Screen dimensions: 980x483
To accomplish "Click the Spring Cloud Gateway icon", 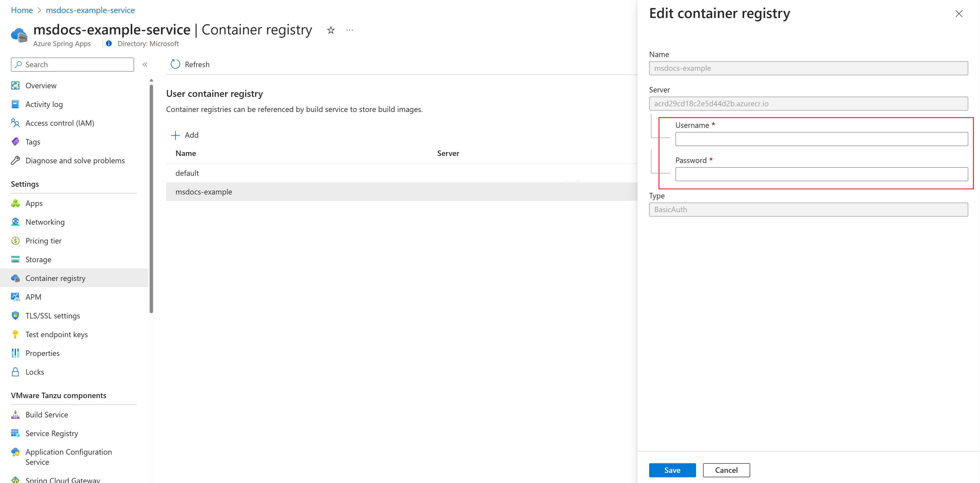I will pyautogui.click(x=15, y=480).
